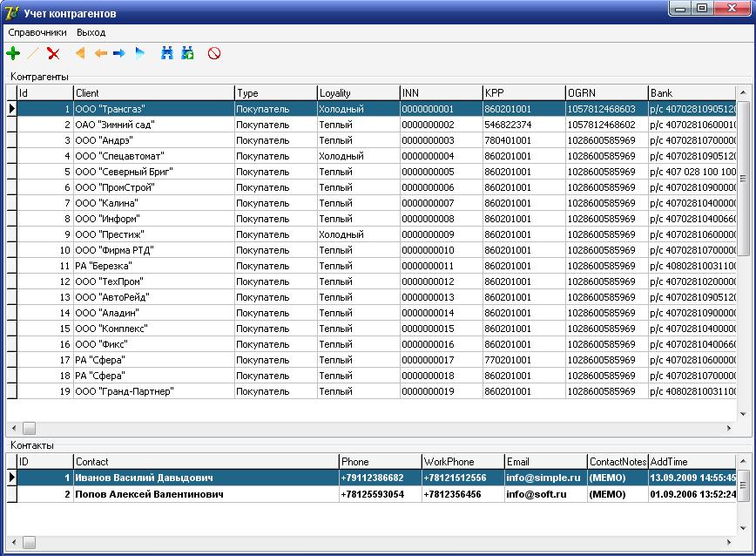Select the client ООО "Фирма РТД"
The image size is (756, 556).
154,250
